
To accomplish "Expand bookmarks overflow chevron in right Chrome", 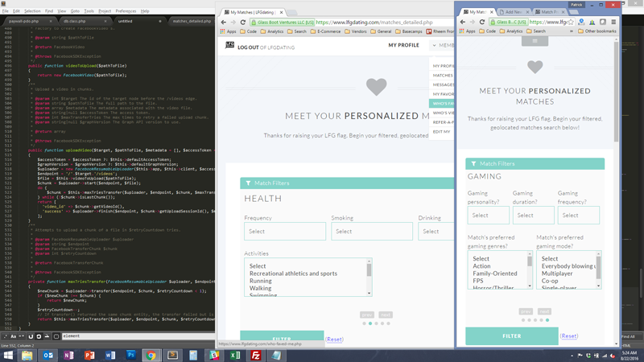I will pos(571,31).
